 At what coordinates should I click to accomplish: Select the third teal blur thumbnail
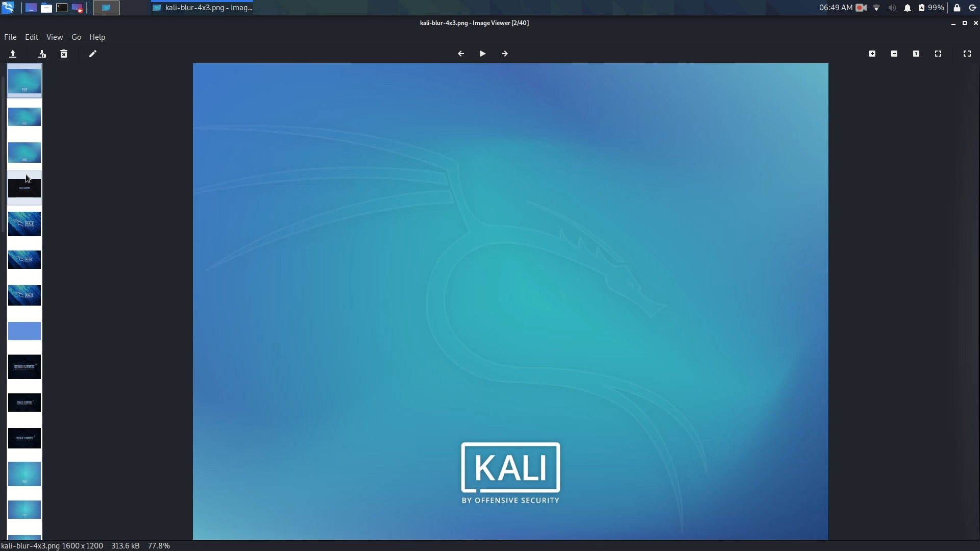pyautogui.click(x=24, y=153)
